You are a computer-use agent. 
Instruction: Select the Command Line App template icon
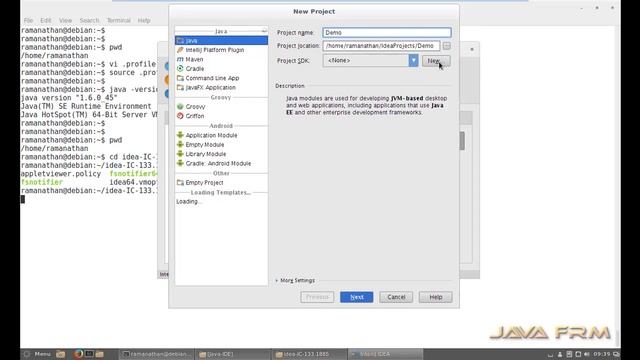pyautogui.click(x=180, y=78)
